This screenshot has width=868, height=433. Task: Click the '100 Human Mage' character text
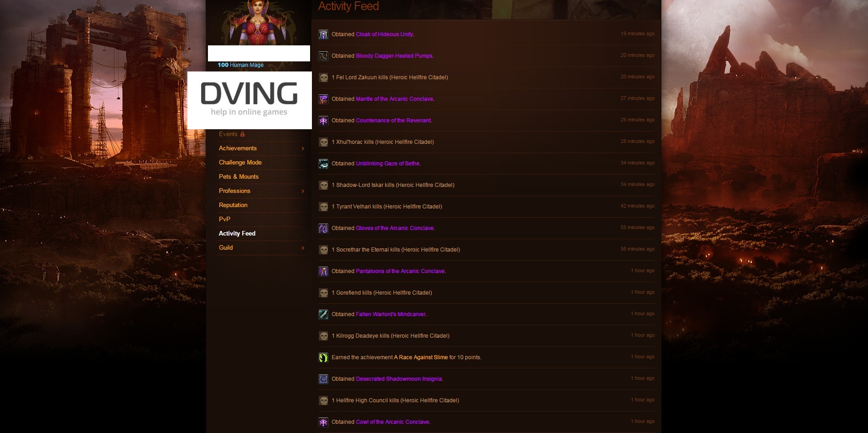240,65
